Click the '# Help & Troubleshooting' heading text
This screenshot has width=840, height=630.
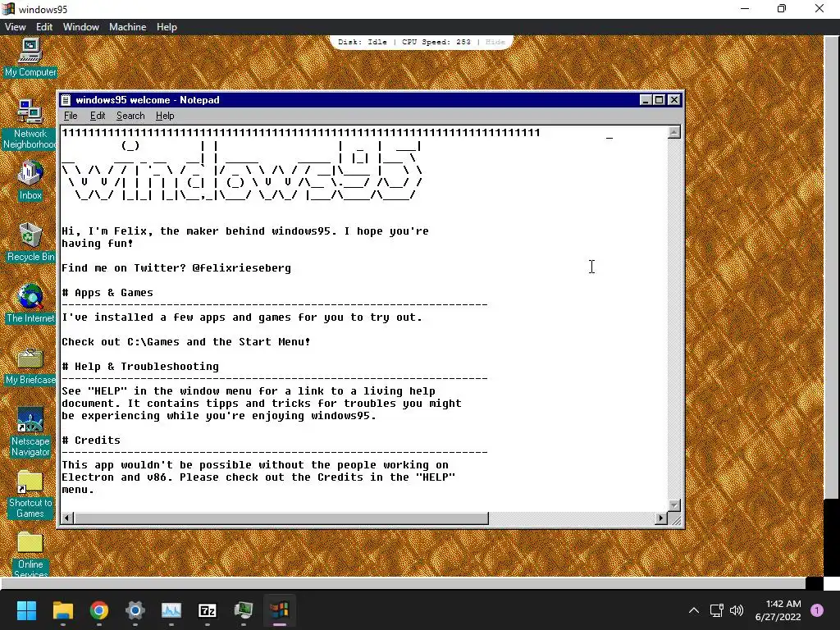point(140,367)
